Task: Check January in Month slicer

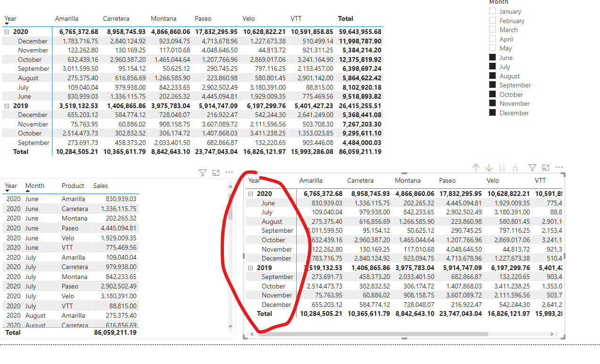Action: (x=493, y=11)
